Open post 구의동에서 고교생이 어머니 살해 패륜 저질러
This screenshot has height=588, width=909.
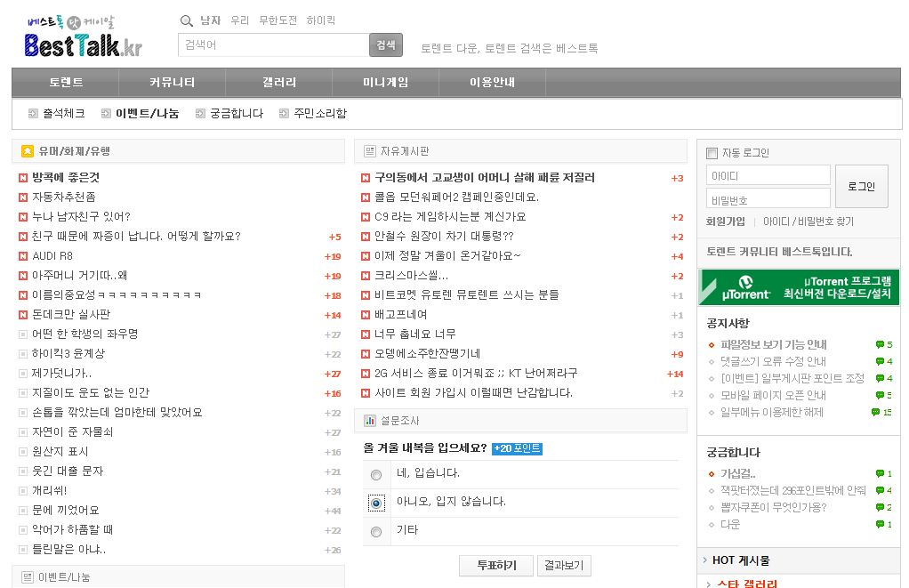[x=485, y=178]
